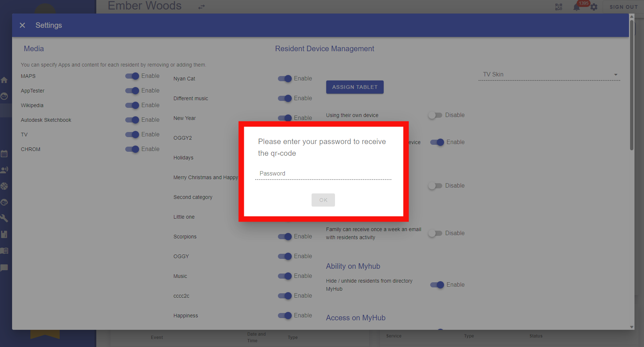This screenshot has width=644, height=347.
Task: Toggle the CHROM app switch
Action: 132,149
